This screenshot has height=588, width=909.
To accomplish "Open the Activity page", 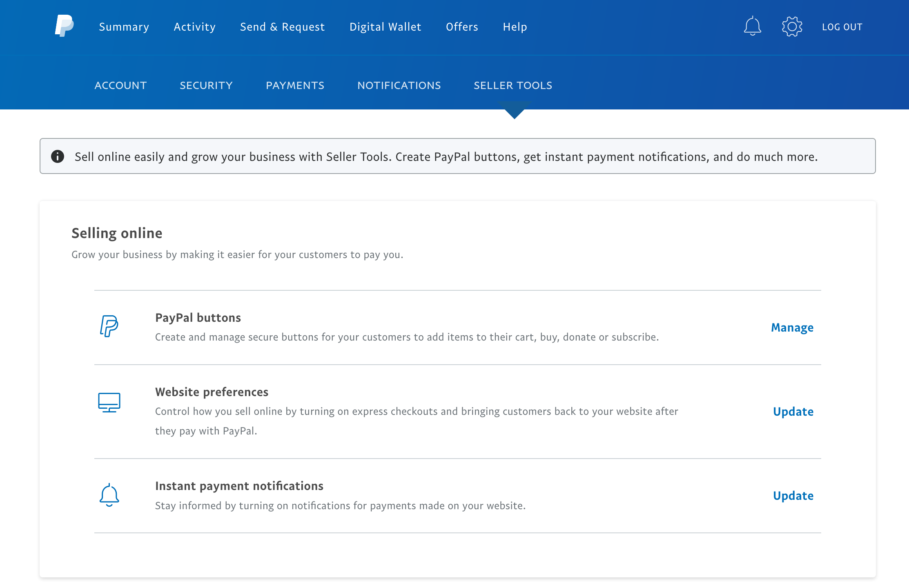I will 195,27.
